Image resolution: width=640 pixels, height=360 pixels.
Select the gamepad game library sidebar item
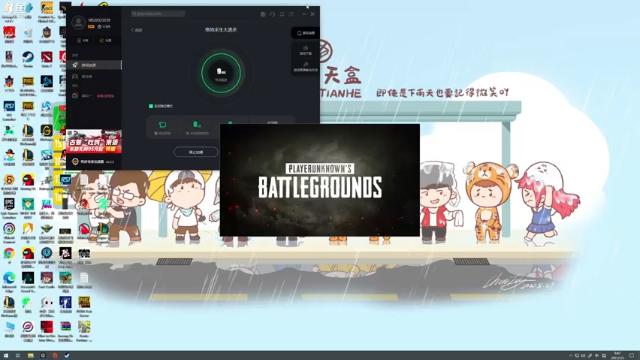94,76
